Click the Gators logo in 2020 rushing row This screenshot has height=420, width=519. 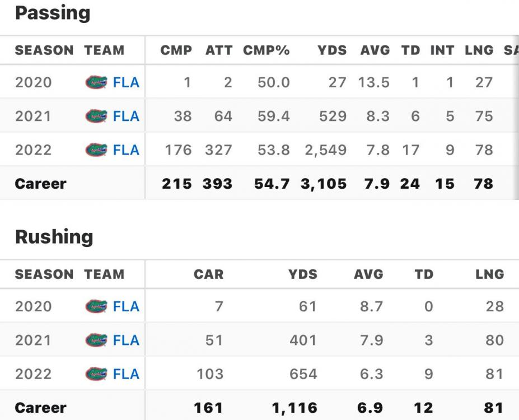[96, 307]
